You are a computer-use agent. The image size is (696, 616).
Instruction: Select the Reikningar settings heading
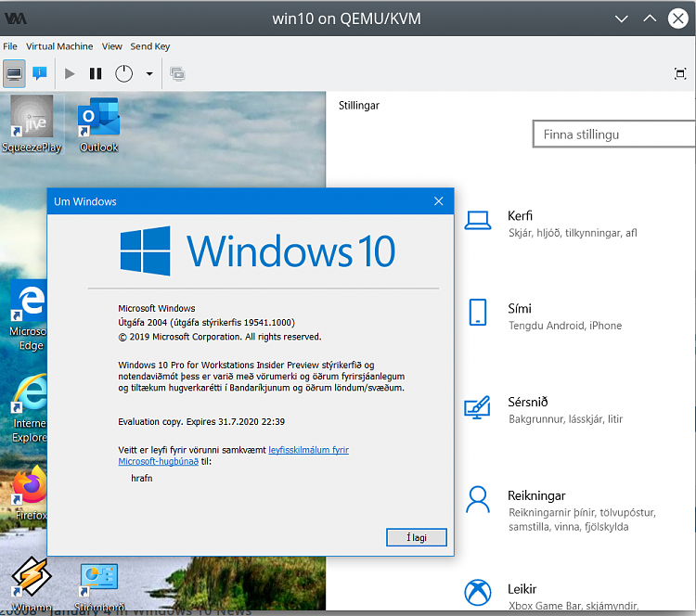tap(536, 495)
